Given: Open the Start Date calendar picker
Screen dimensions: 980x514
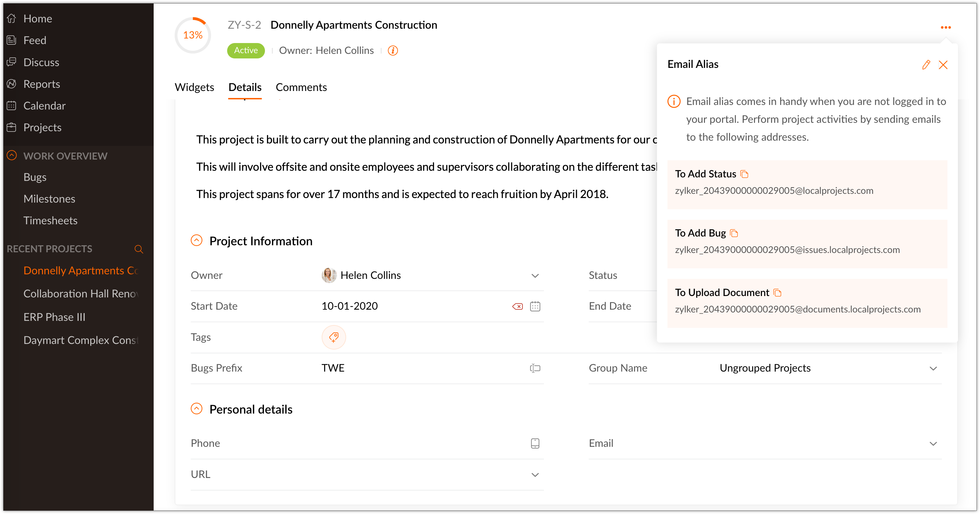Looking at the screenshot, I should [535, 306].
